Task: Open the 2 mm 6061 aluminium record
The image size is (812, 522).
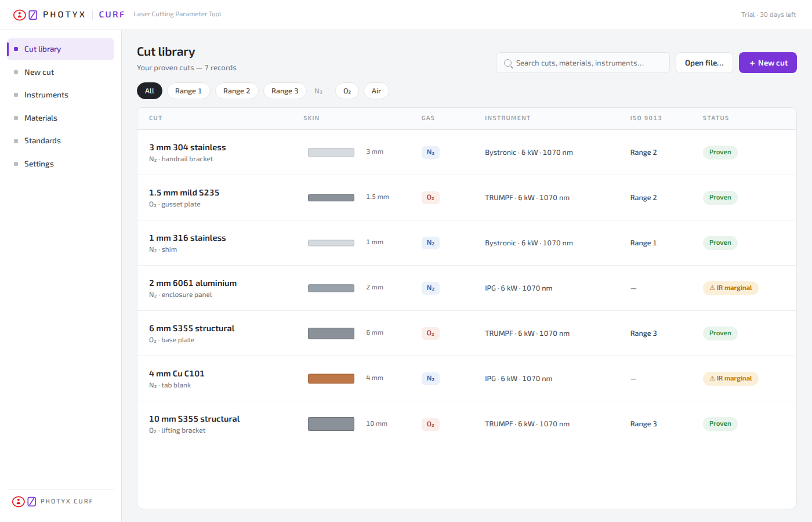Action: pos(467,288)
